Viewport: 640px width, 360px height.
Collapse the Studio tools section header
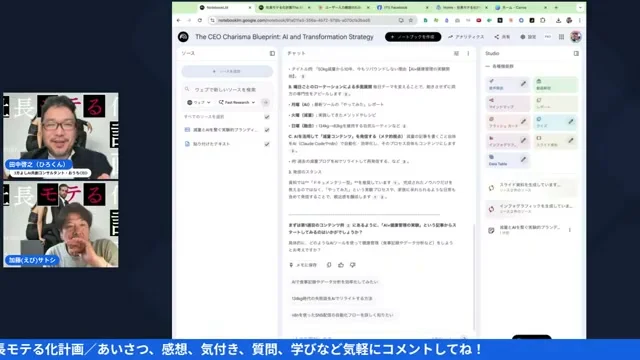500,66
